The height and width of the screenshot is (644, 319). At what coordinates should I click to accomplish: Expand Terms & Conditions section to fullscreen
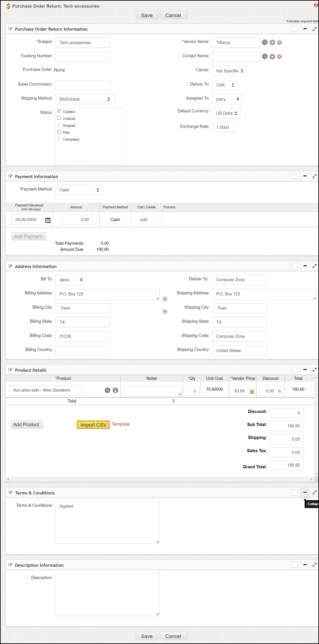point(315,492)
